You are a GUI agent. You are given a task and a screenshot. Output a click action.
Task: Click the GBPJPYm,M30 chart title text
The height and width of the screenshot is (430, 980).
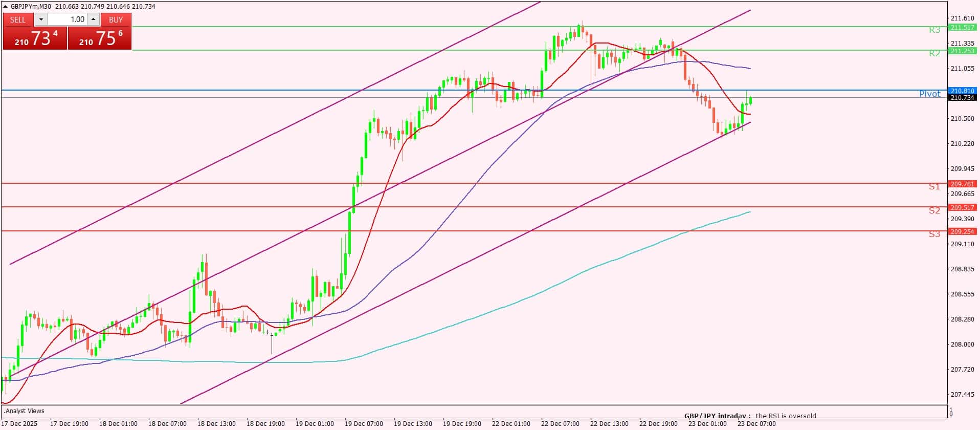pos(31,6)
